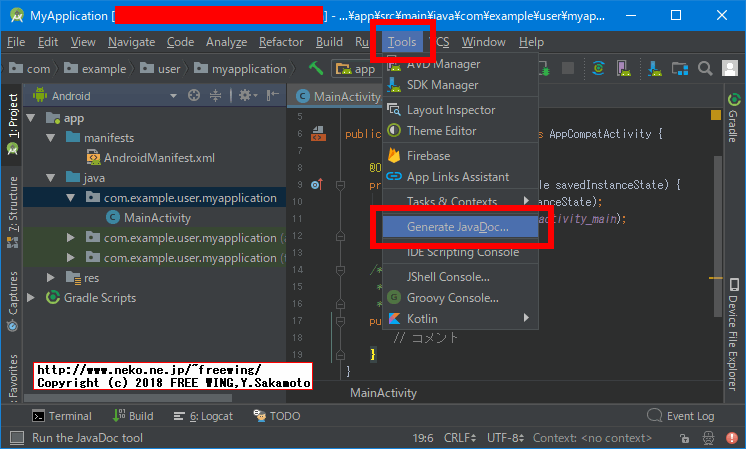Click the Search Everywhere magnifier icon

point(705,68)
